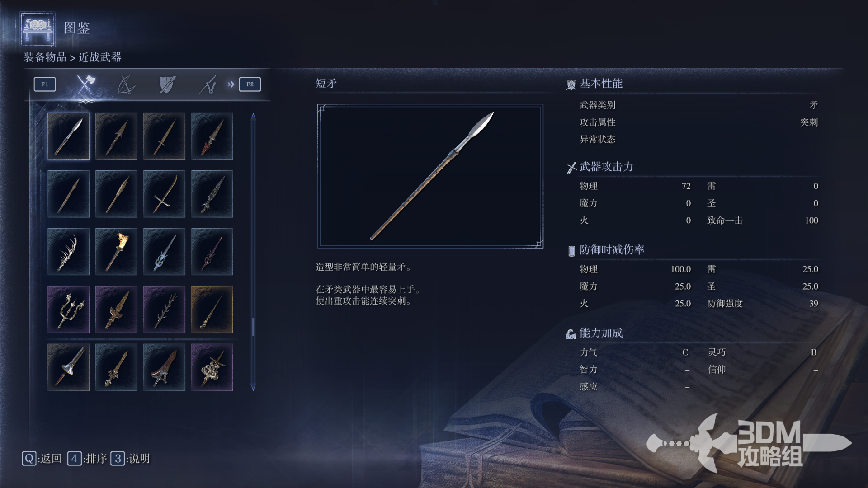Image resolution: width=868 pixels, height=488 pixels.
Task: Select the flaming torch-spear weapon icon
Action: tap(116, 252)
